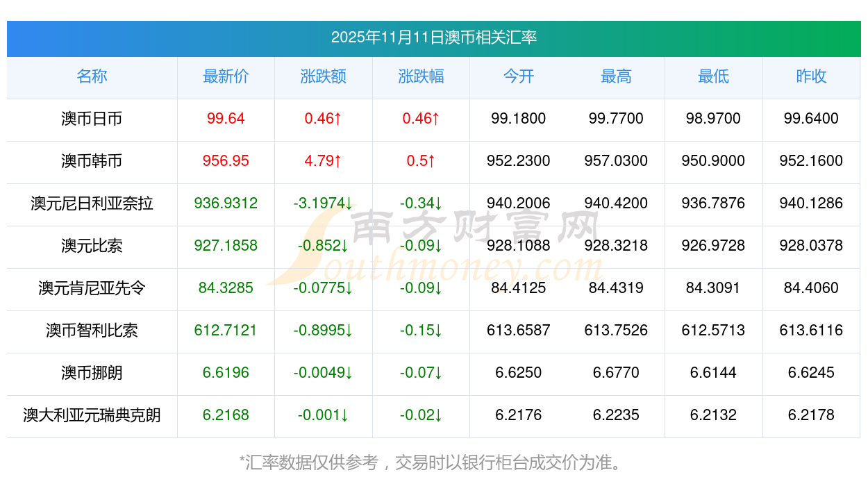Image resolution: width=868 pixels, height=484 pixels.
Task: Click change amount -0.852↓
Action: (324, 246)
